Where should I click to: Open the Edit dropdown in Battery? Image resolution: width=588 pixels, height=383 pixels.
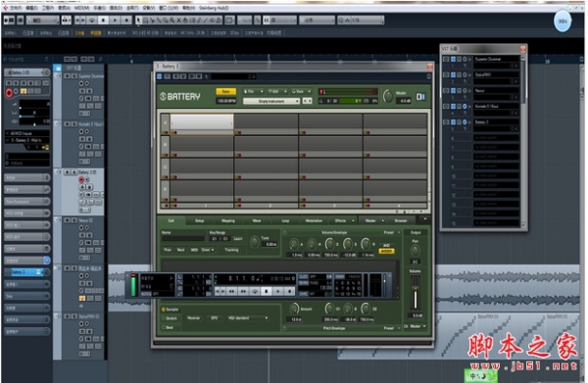pyautogui.click(x=277, y=91)
